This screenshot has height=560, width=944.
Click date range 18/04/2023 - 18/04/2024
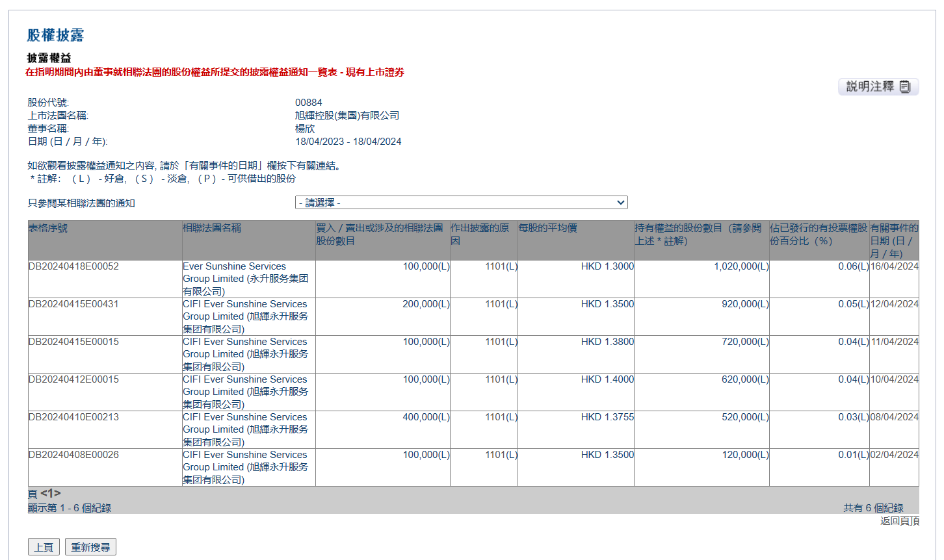tap(348, 142)
